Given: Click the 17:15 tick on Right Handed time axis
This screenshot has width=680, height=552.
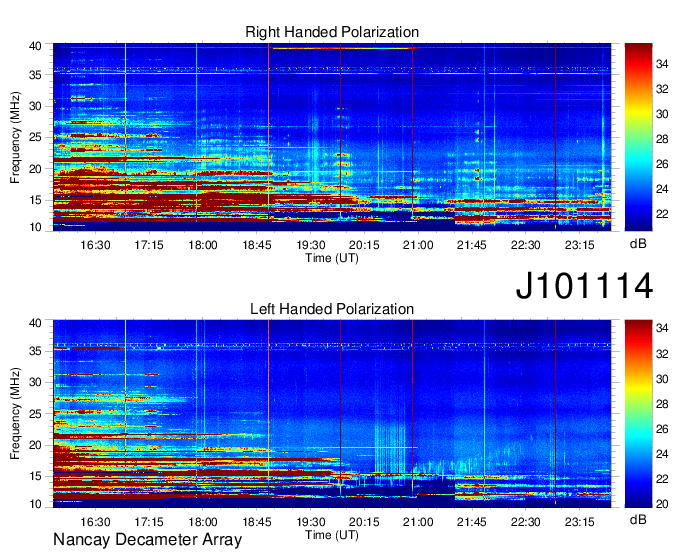Looking at the screenshot, I should [149, 245].
